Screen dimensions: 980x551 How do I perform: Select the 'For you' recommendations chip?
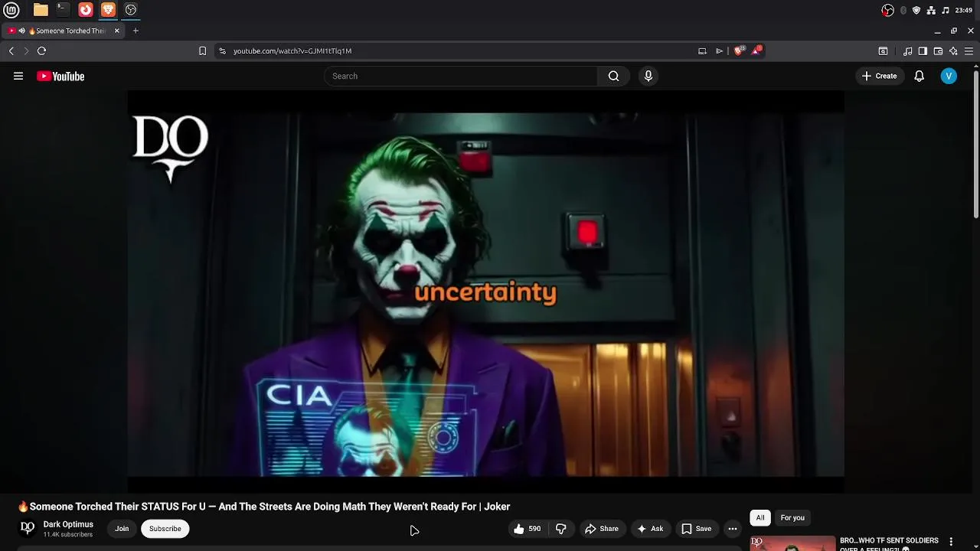click(792, 518)
